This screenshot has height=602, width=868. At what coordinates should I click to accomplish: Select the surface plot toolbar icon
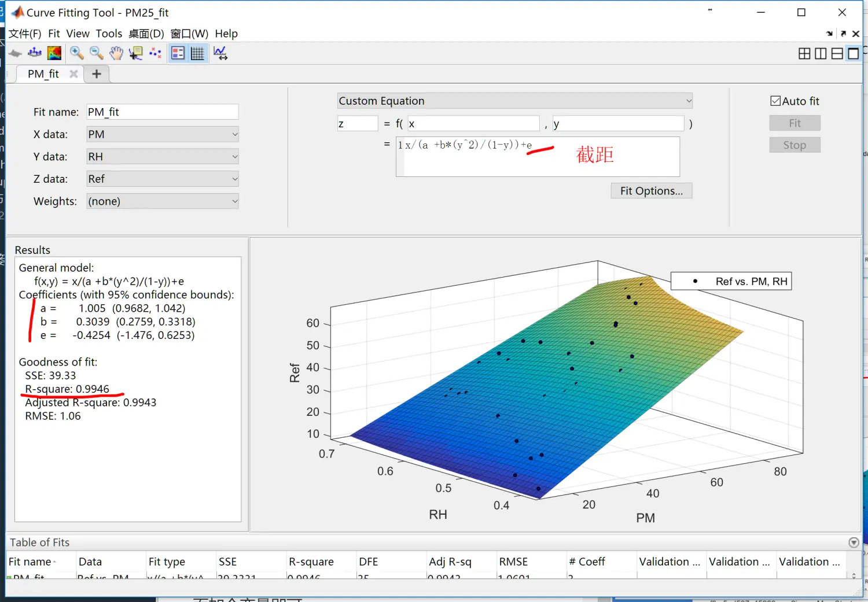(x=15, y=53)
